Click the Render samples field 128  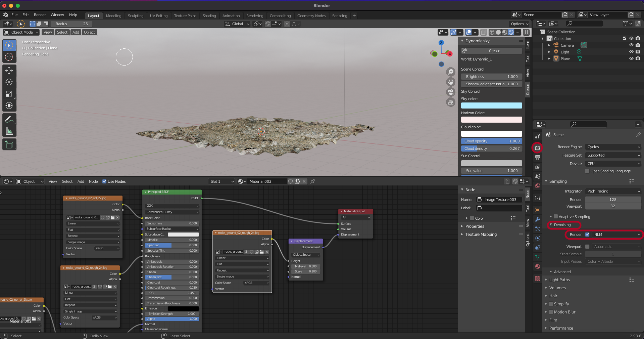coord(613,200)
